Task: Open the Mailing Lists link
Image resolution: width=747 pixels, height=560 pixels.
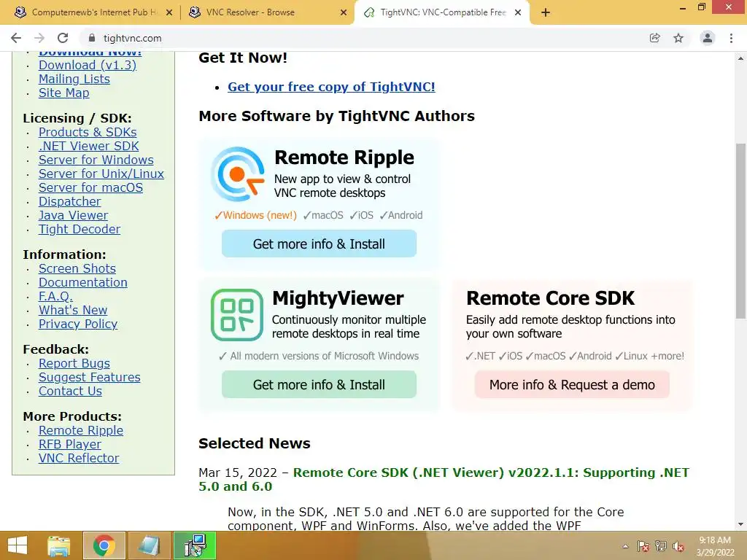Action: click(74, 79)
